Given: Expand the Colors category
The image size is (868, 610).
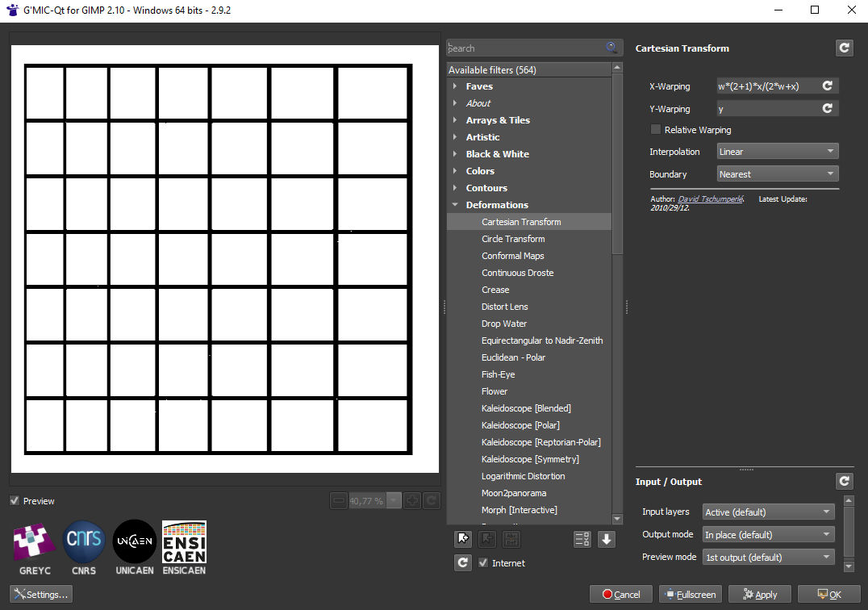Looking at the screenshot, I should pos(454,170).
